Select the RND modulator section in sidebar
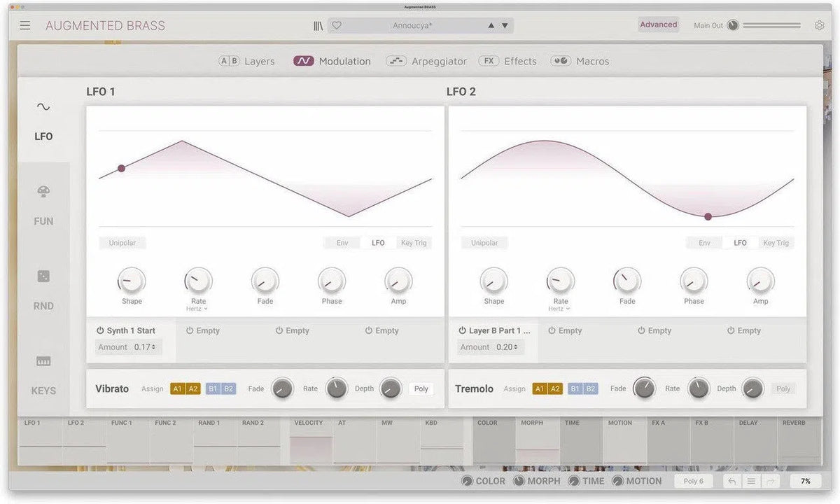 click(x=43, y=288)
